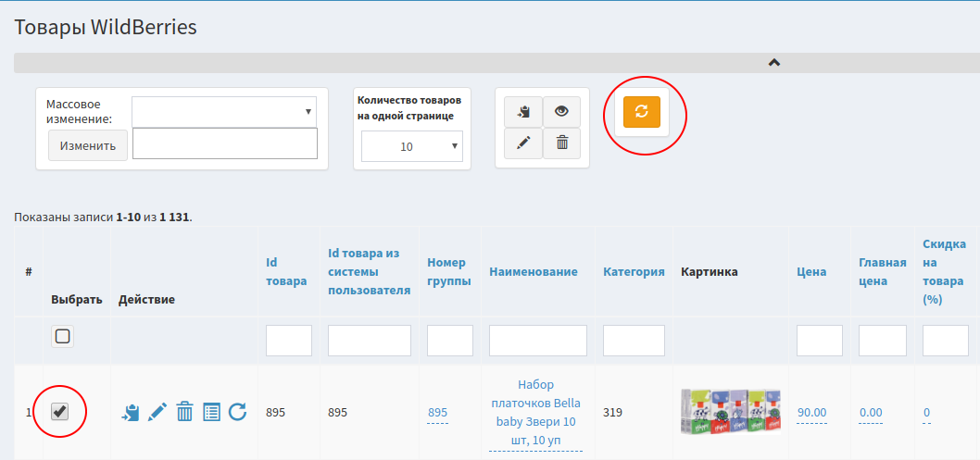Click the Главная цена filter field
This screenshot has height=460, width=980.
[883, 341]
